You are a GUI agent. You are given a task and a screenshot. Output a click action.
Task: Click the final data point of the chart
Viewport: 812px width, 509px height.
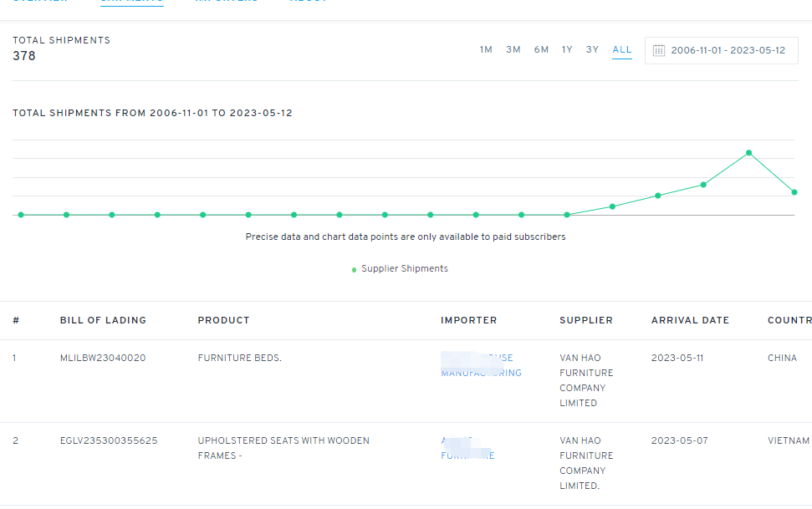point(794,192)
